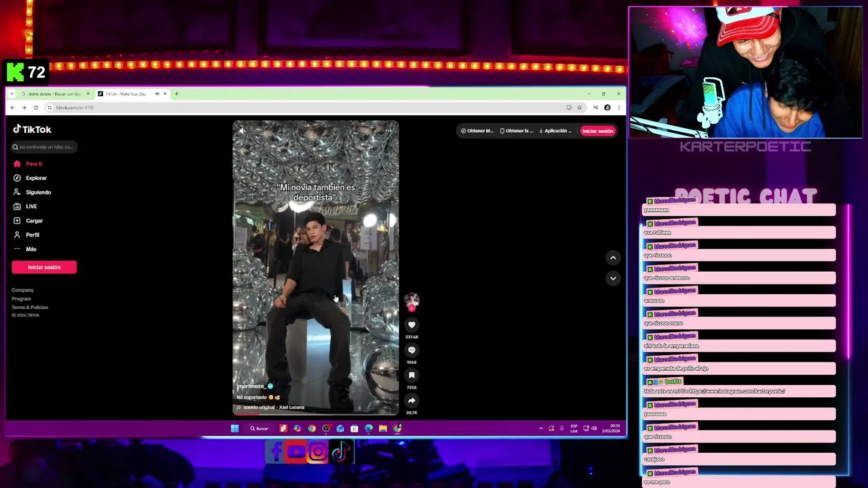Image resolution: width=868 pixels, height=488 pixels.
Task: Go to the next video with the down chevron
Action: click(613, 278)
